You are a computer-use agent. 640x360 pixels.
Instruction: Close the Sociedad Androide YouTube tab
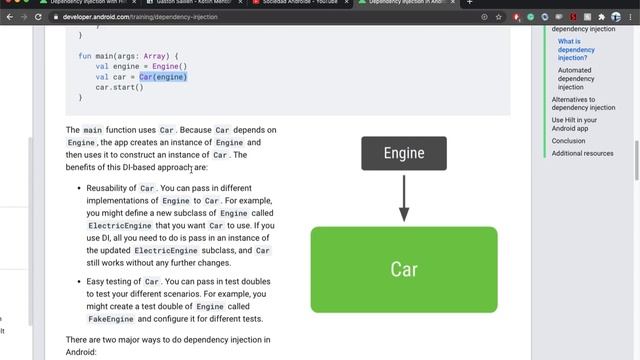(x=347, y=2)
